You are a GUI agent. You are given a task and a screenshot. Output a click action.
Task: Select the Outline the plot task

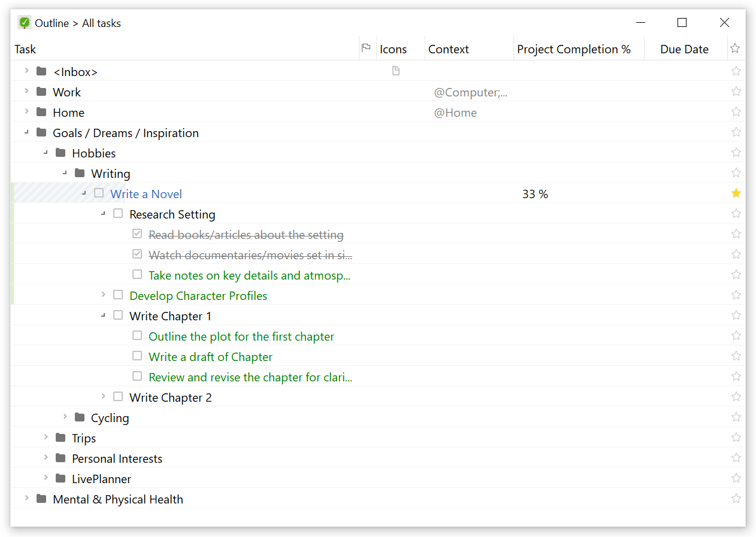(241, 336)
